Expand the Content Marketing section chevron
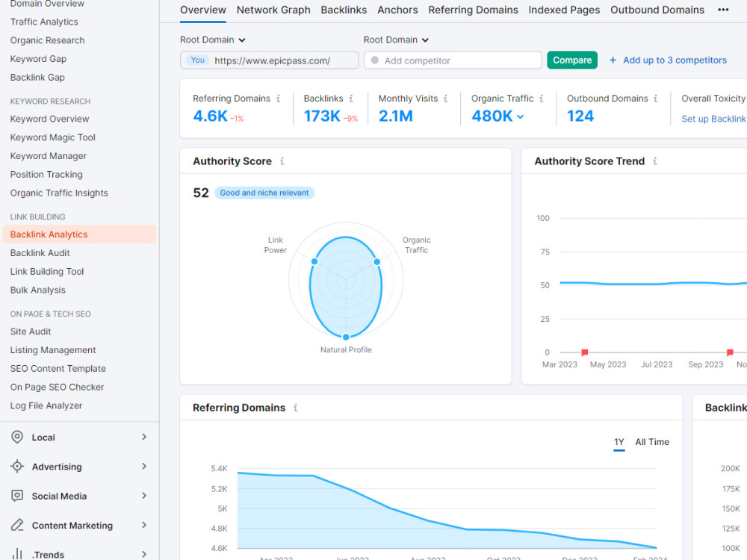This screenshot has width=747, height=560. 144,525
